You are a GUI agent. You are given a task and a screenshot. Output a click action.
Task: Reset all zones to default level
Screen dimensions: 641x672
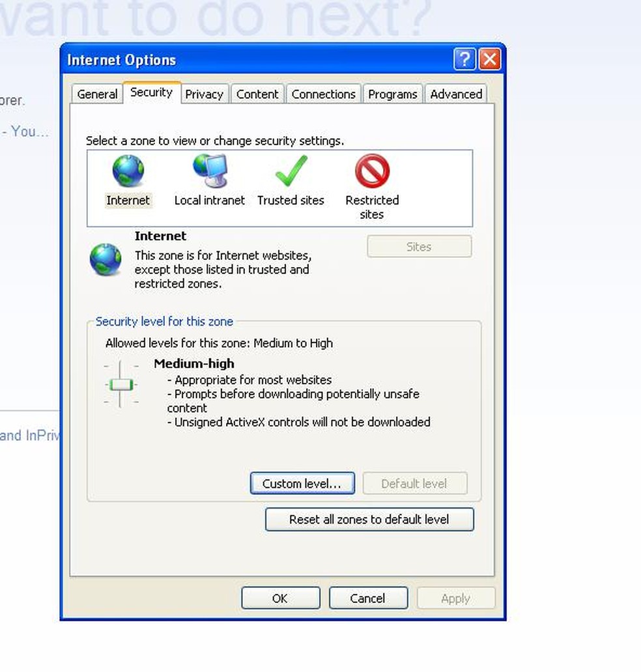point(369,520)
